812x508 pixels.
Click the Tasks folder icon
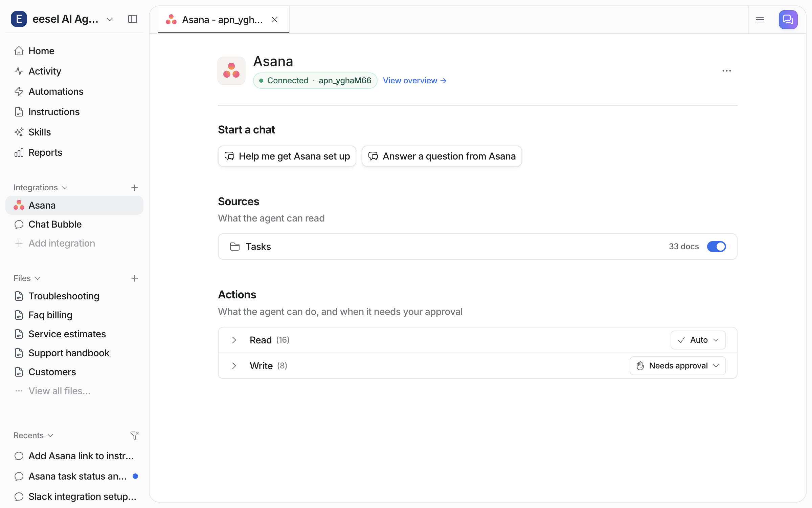coord(235,247)
